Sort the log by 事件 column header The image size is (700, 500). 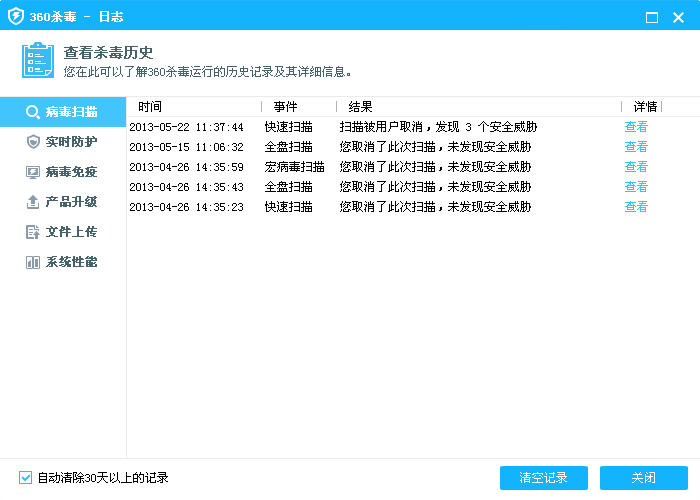[x=285, y=107]
